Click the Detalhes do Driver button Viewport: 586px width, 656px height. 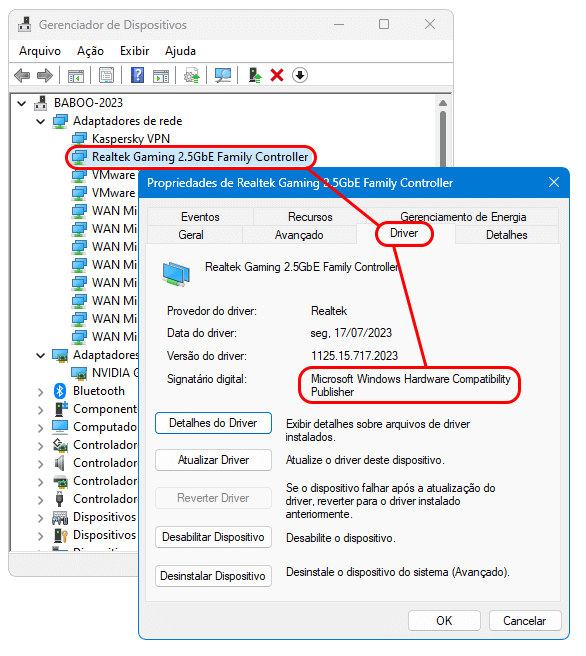(213, 423)
